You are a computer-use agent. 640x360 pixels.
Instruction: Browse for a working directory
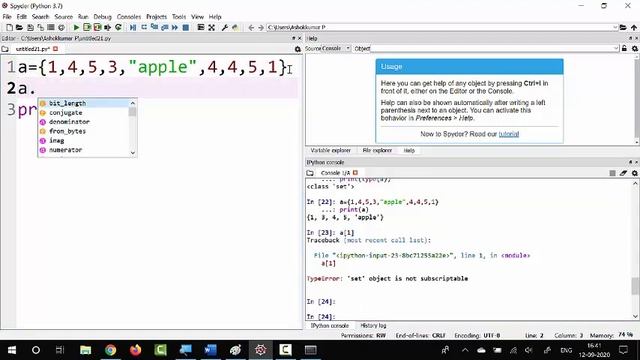click(623, 27)
